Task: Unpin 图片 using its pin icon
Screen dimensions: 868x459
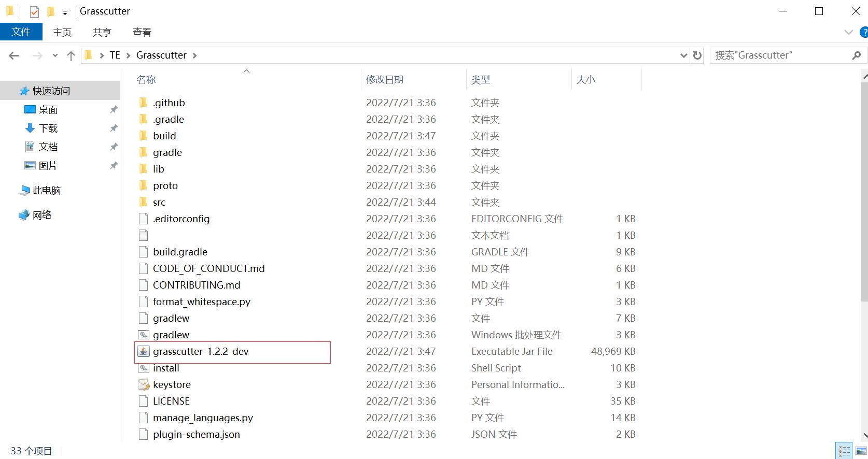Action: point(114,165)
